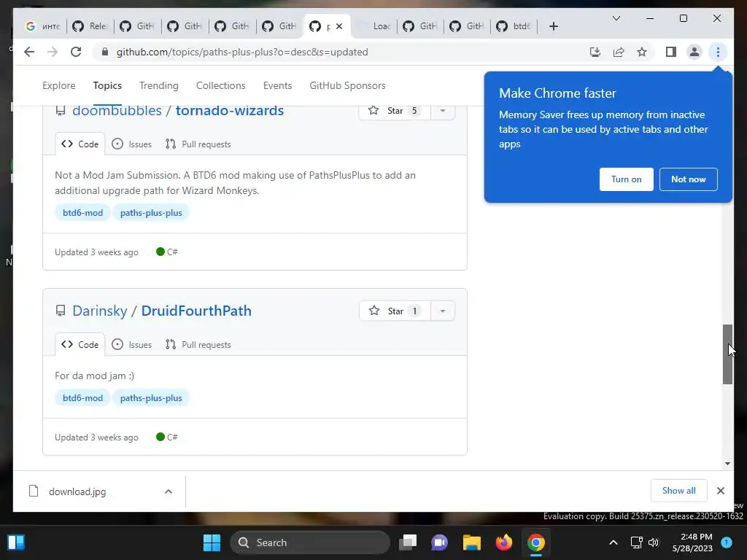Turn on Chrome Memory Saver
Viewport: 747px width, 560px height.
point(626,179)
